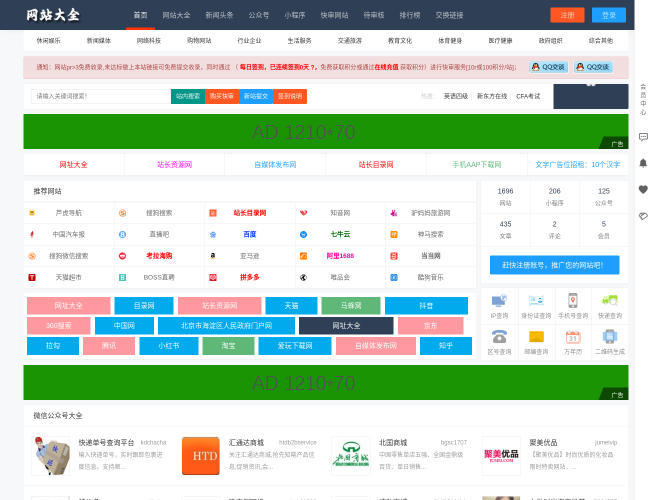Click the 酷狗音乐 favicon
Image resolution: width=650 pixels, height=500 pixels.
[x=394, y=277]
